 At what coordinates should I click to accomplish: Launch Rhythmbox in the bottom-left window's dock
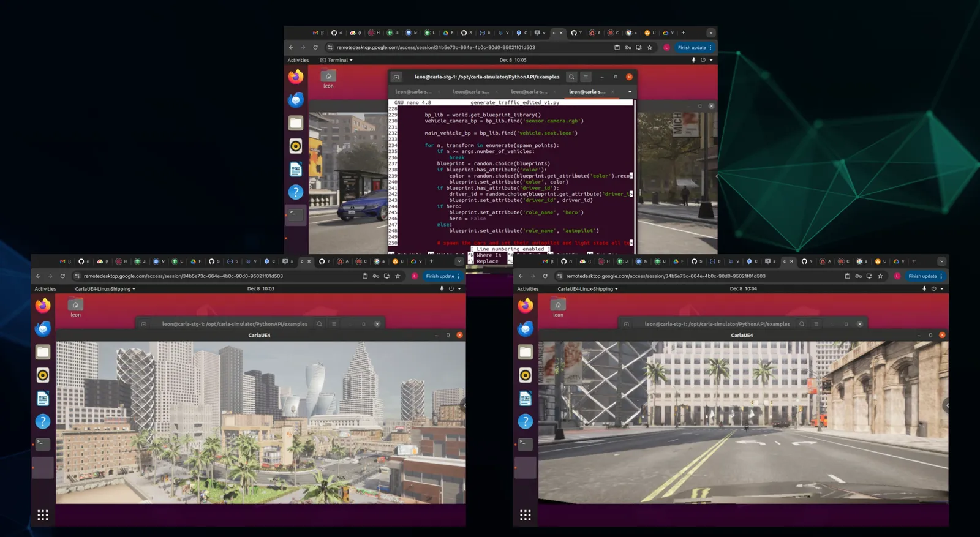tap(43, 375)
